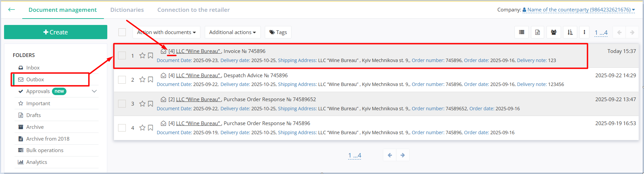644x174 pixels.
Task: Open LLC Wine Bureau link in row 4
Action: pos(198,123)
